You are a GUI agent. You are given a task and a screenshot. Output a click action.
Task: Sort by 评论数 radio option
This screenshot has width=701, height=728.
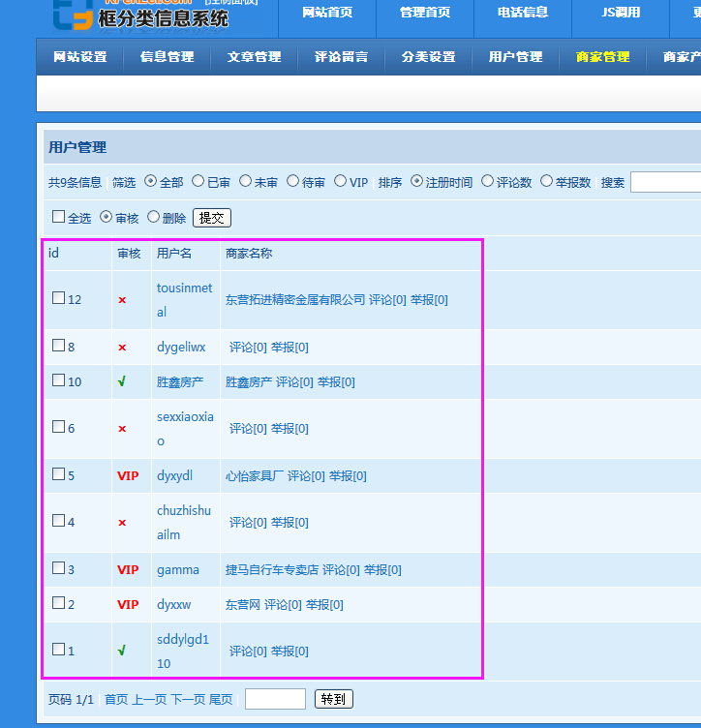(x=488, y=181)
